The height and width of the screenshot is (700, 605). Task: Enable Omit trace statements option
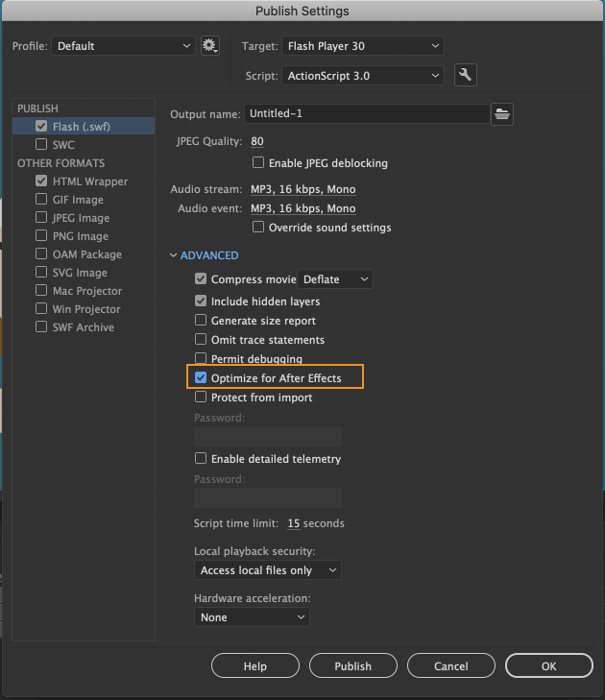coord(202,340)
